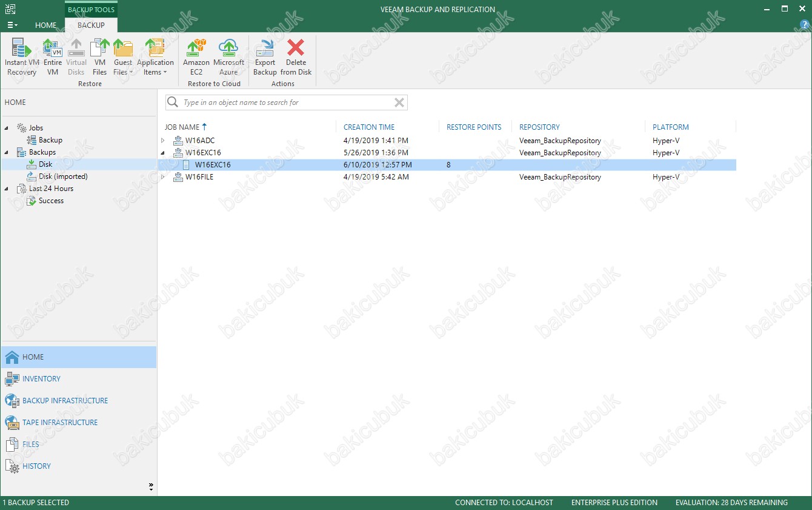812x510 pixels.
Task: Click the Connected To: Localhost status
Action: pos(504,503)
